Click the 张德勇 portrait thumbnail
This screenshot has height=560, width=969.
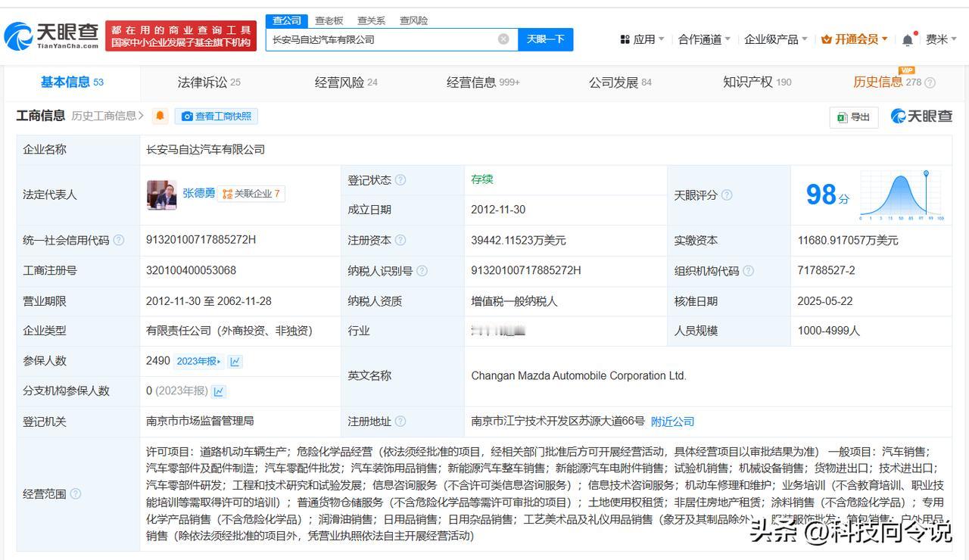[161, 194]
